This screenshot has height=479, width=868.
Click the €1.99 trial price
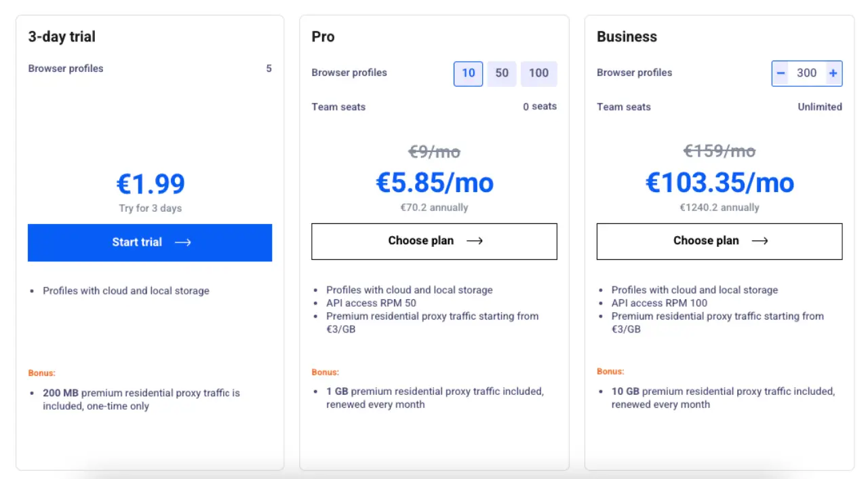click(x=151, y=184)
